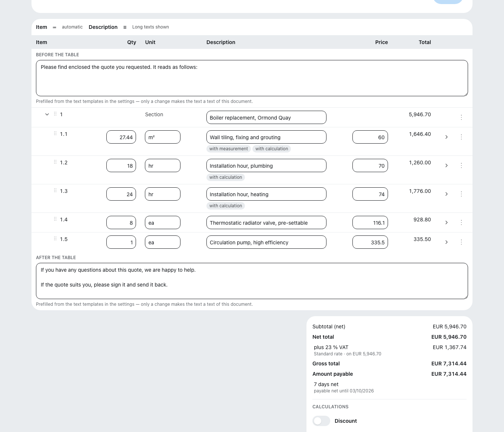This screenshot has width=504, height=432.
Task: Click the quantity field showing 27.44
Action: tap(121, 137)
